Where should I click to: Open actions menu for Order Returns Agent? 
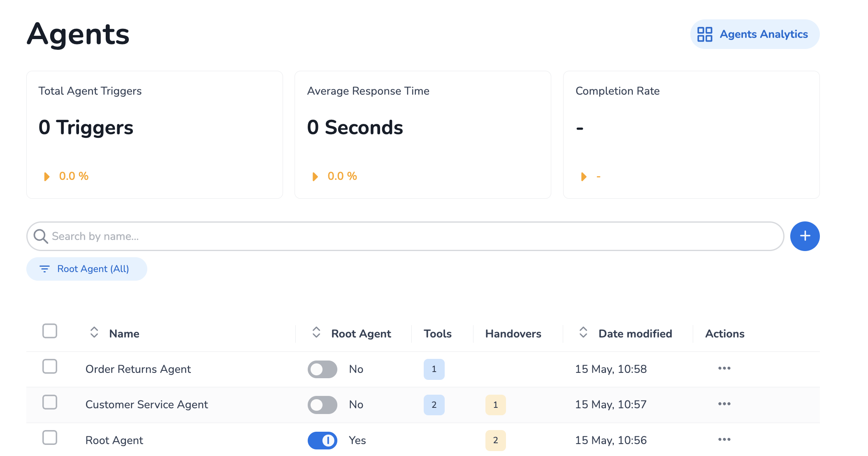coord(724,368)
